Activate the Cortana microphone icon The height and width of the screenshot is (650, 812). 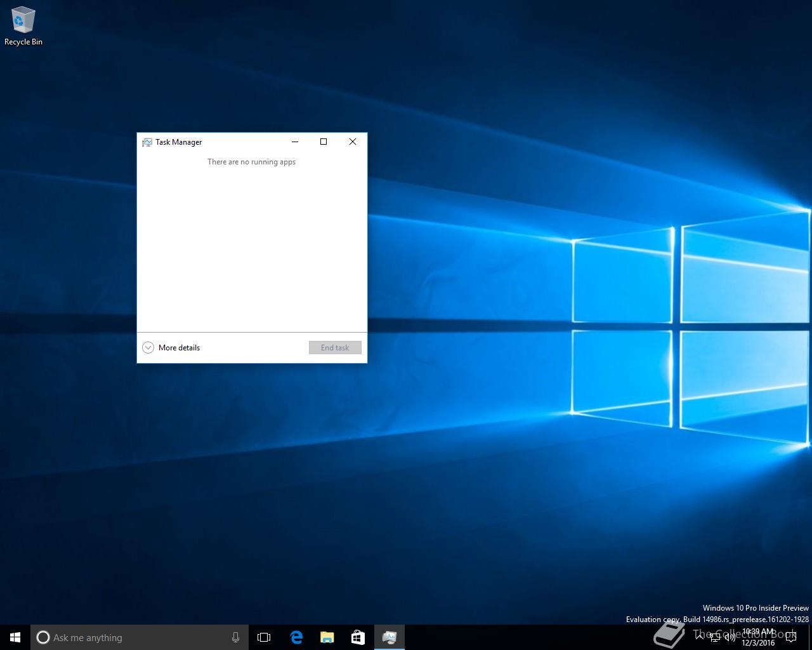[235, 637]
